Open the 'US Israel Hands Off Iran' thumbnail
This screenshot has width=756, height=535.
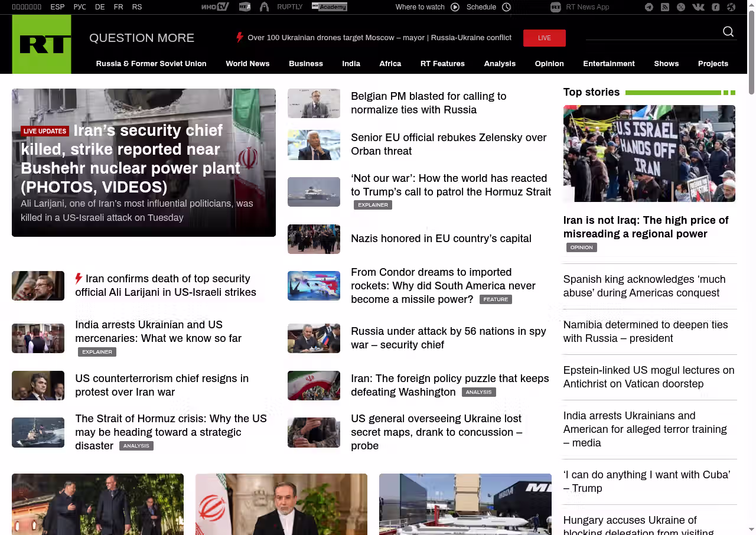pyautogui.click(x=649, y=154)
